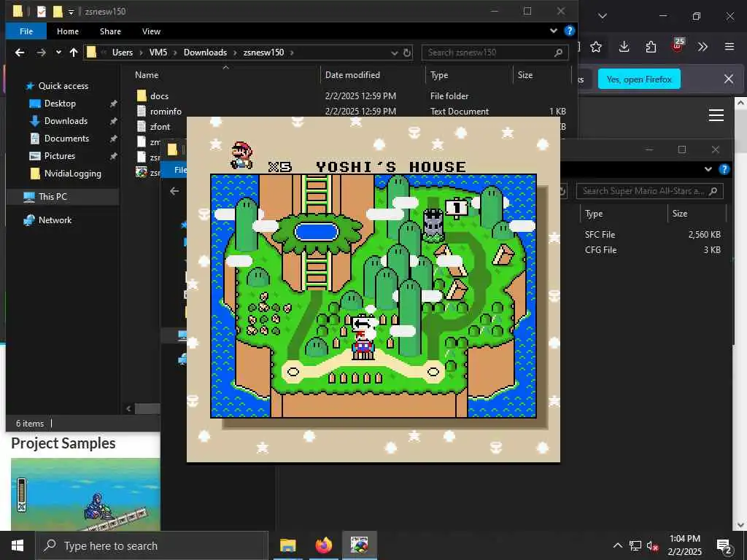
Task: Click the taskbar search box
Action: 152,545
